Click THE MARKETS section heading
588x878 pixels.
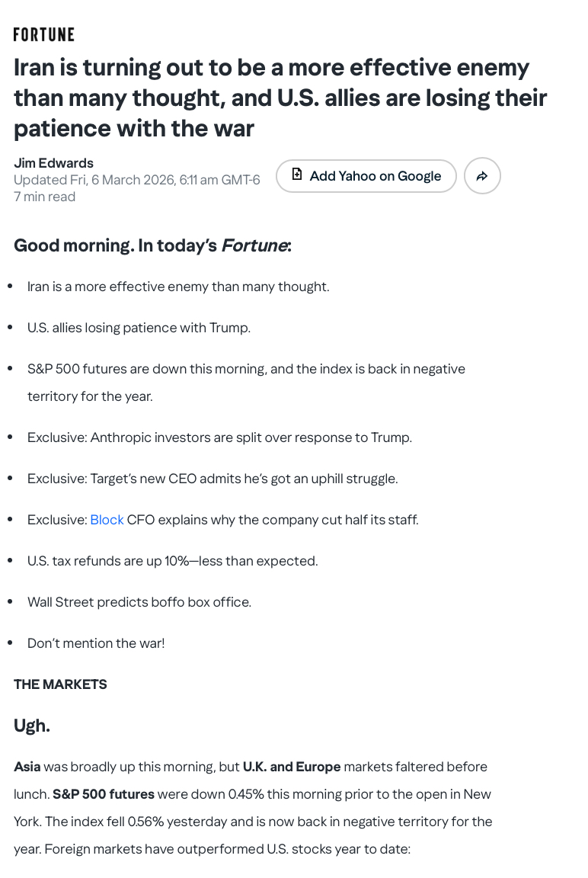[x=60, y=684]
